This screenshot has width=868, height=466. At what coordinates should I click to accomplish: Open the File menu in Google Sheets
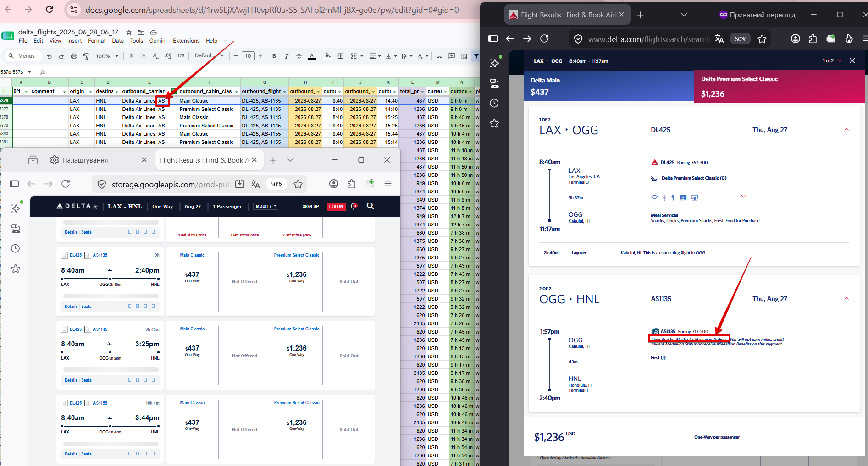(x=23, y=41)
